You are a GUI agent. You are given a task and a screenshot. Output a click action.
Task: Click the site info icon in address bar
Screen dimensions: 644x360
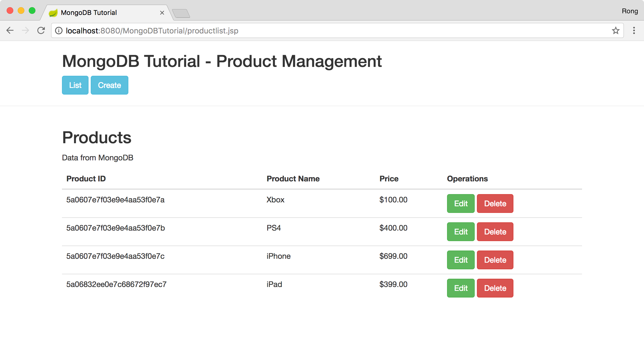tap(59, 30)
